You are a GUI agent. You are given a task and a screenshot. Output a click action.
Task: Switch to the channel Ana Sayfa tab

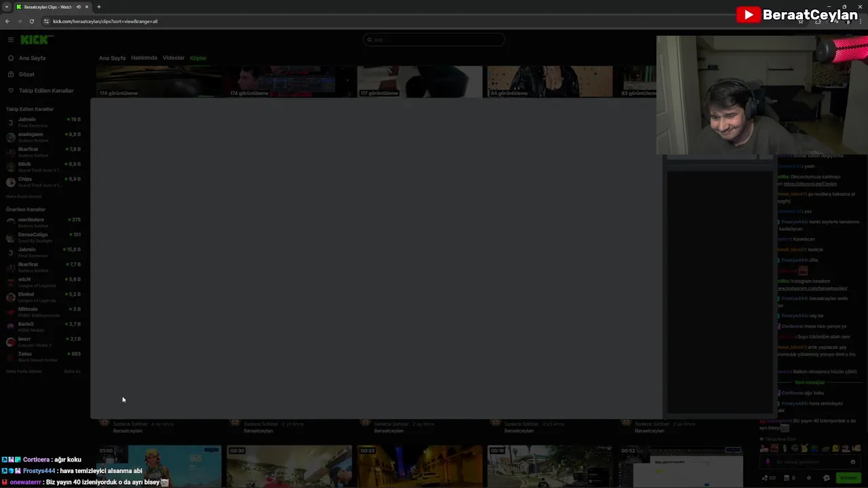tap(112, 58)
